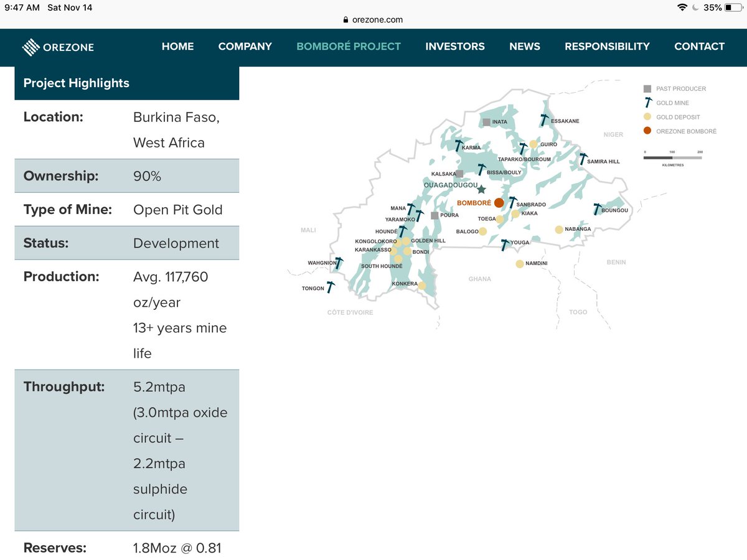Click the 'Open Pit Gold' mine type value
747x560 pixels.
[x=178, y=210]
